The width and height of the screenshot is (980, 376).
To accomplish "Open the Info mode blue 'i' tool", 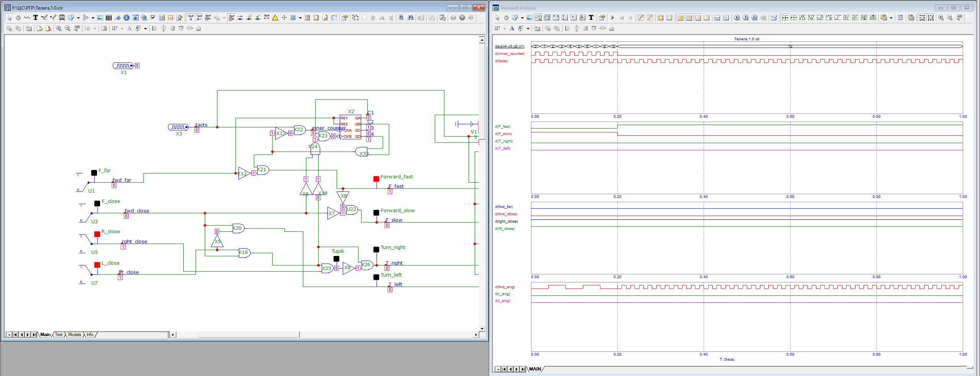I will (x=127, y=18).
